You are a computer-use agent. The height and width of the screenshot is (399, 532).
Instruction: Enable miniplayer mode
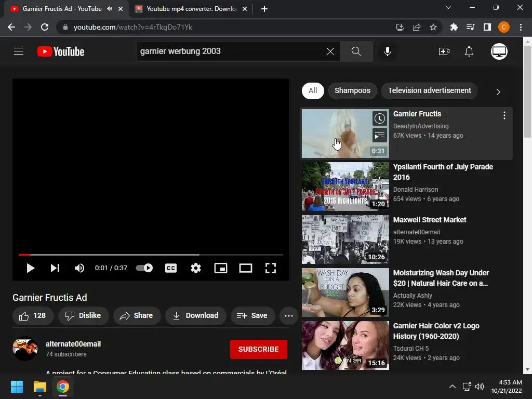220,268
